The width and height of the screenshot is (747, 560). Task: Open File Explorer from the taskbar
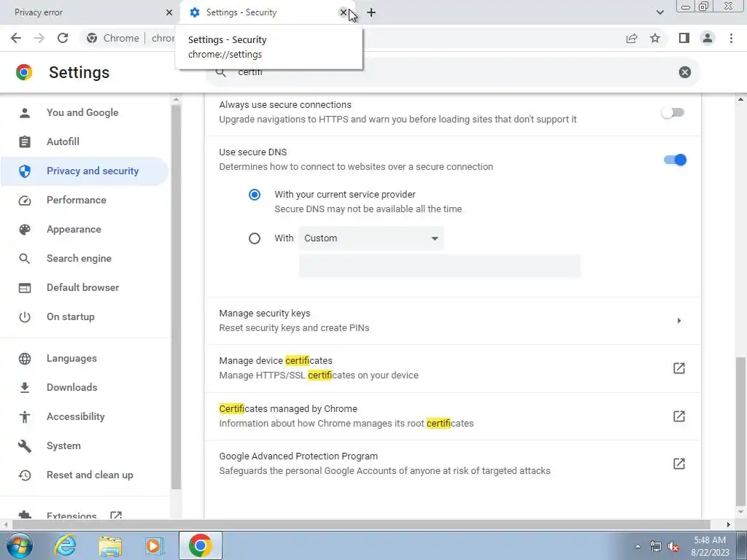[110, 545]
